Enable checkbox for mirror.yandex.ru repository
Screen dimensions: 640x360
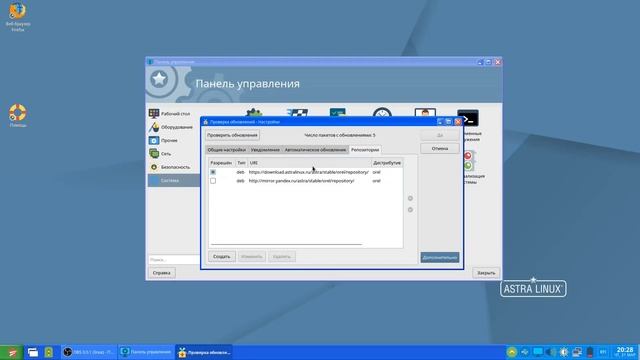coord(213,181)
